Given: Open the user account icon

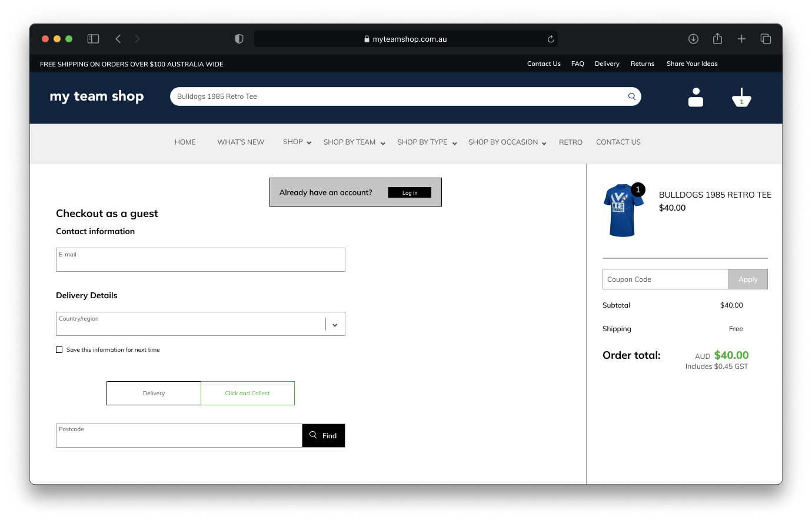Looking at the screenshot, I should (x=696, y=97).
